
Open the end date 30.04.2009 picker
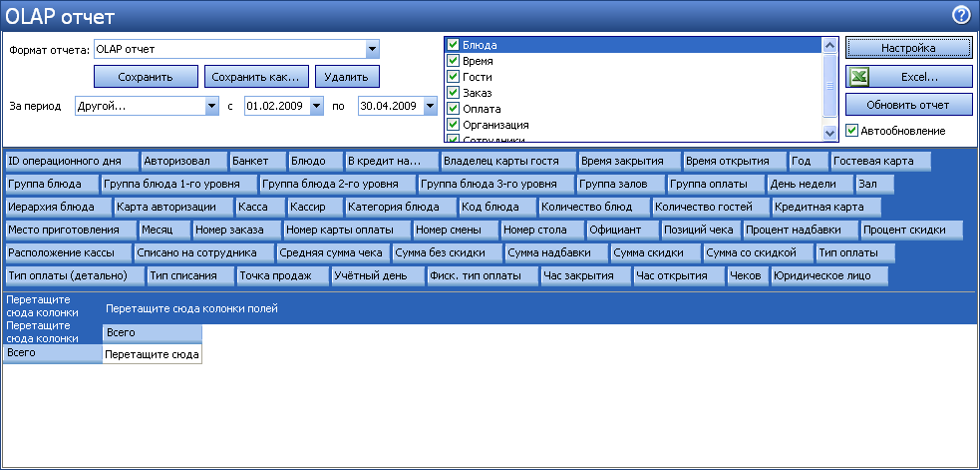pos(430,107)
